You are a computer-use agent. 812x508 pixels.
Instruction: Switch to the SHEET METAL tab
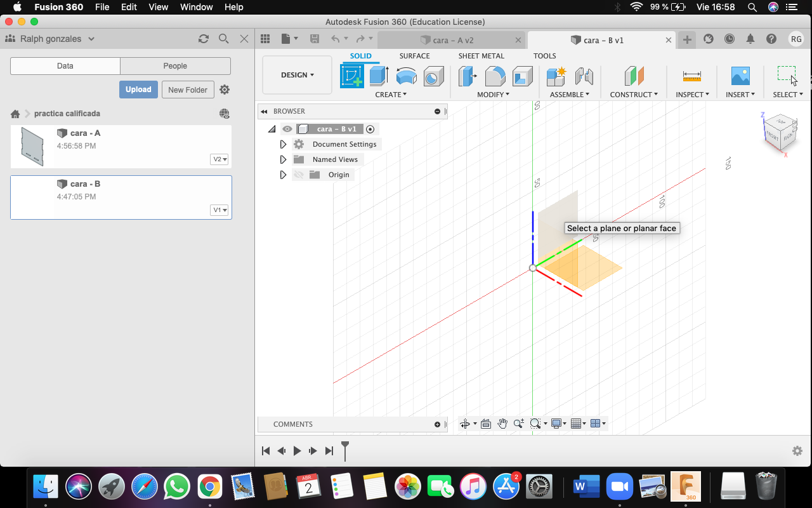(481, 56)
